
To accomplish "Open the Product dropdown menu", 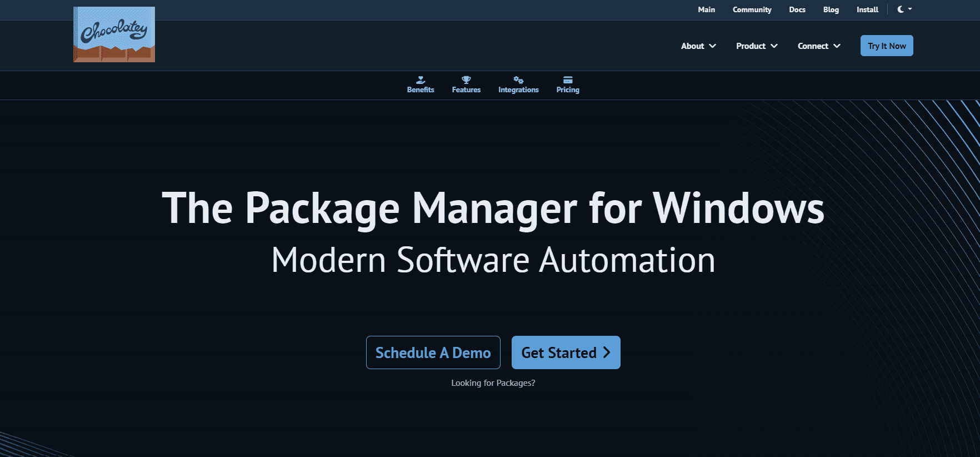I will [x=757, y=46].
